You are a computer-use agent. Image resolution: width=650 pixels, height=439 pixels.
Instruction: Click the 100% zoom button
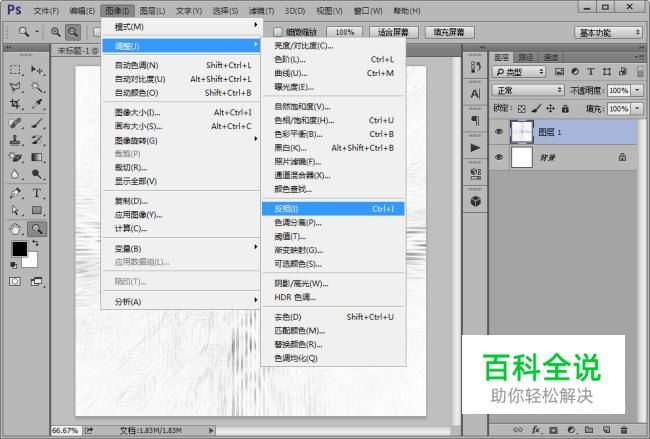click(344, 32)
